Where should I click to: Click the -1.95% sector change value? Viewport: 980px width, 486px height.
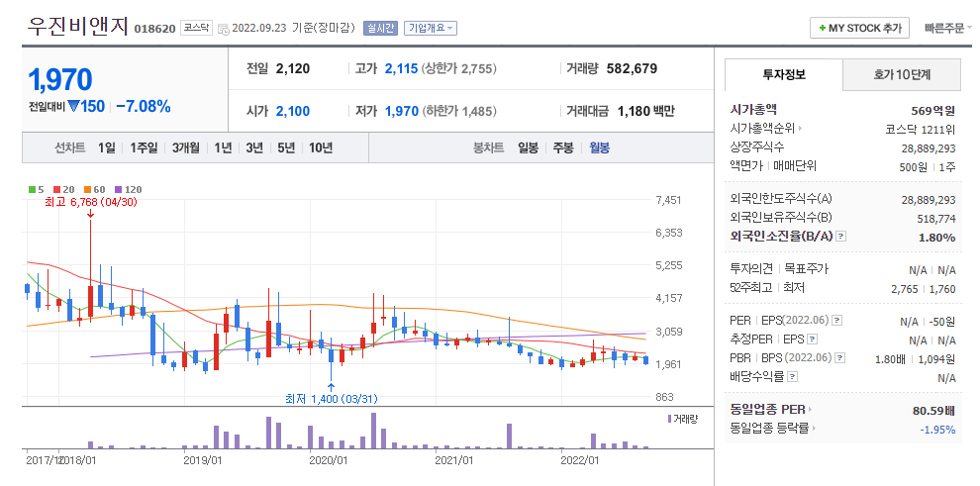pos(937,430)
